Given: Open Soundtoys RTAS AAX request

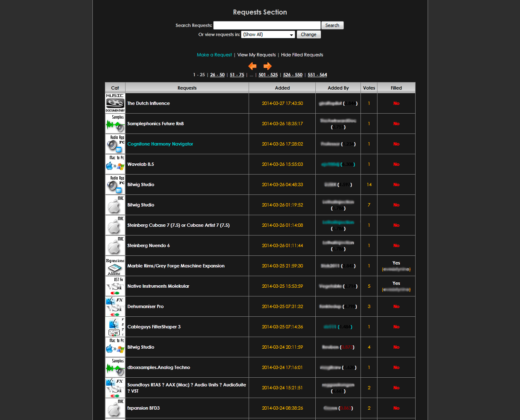Looking at the screenshot, I should pos(186,388).
